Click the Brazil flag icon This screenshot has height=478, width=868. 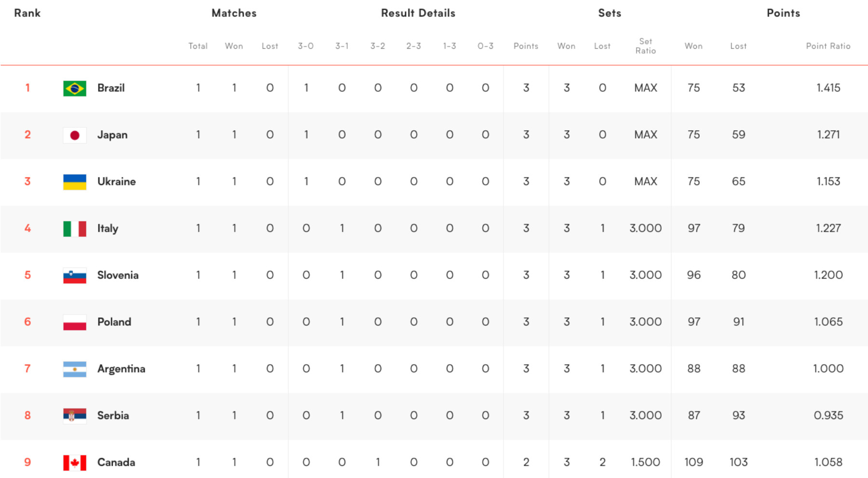(x=75, y=88)
